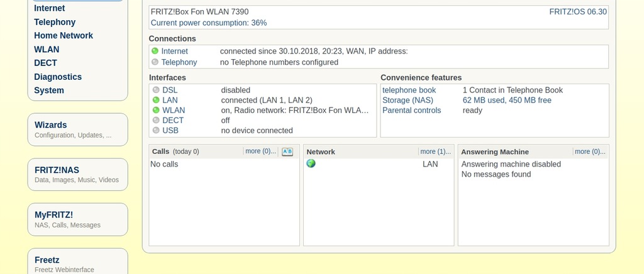Click WLAN radio network name text
This screenshot has height=274, width=644.
295,111
